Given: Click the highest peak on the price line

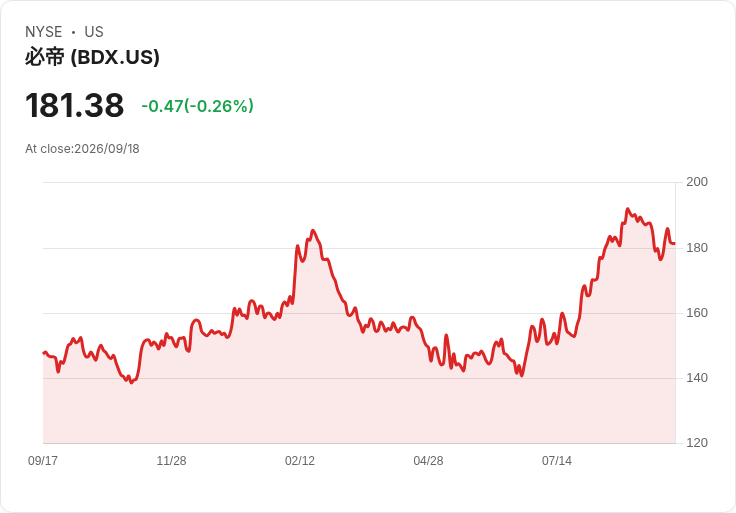Looking at the screenshot, I should click(x=628, y=209).
